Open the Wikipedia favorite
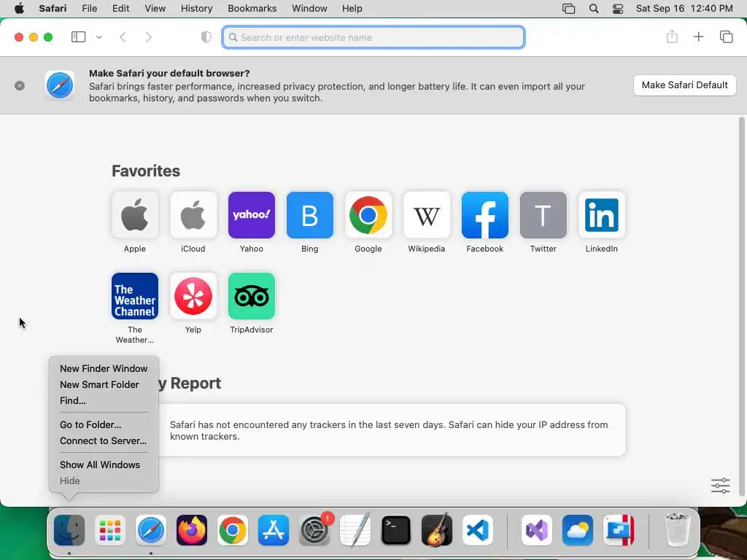The image size is (747, 560). pyautogui.click(x=426, y=215)
